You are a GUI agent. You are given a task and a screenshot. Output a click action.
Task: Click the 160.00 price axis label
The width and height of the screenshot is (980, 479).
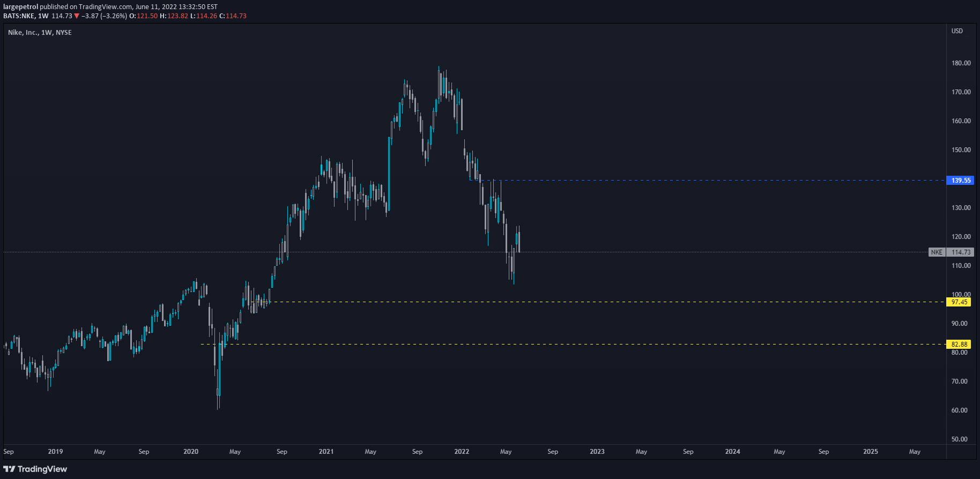coord(961,121)
